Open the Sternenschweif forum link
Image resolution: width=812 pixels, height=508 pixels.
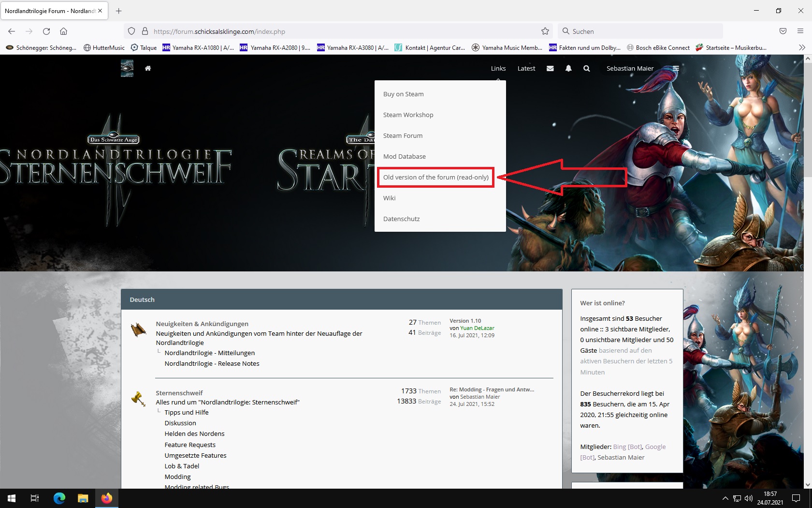(179, 393)
